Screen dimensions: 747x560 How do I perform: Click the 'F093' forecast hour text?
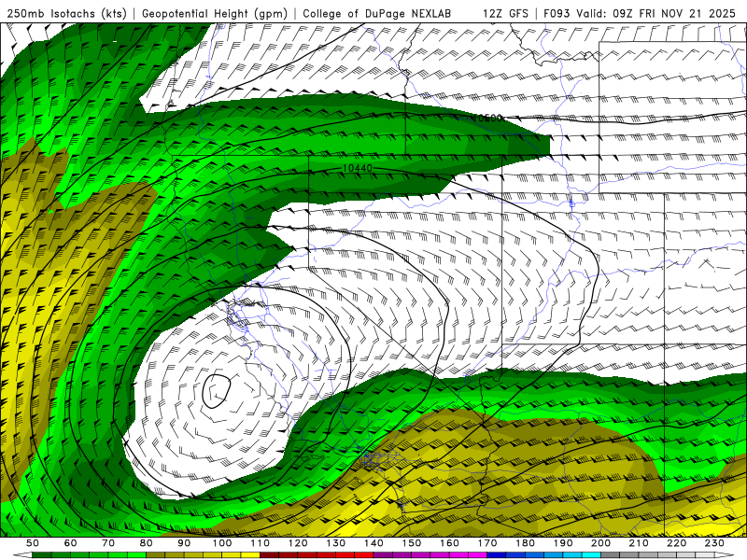pos(557,13)
